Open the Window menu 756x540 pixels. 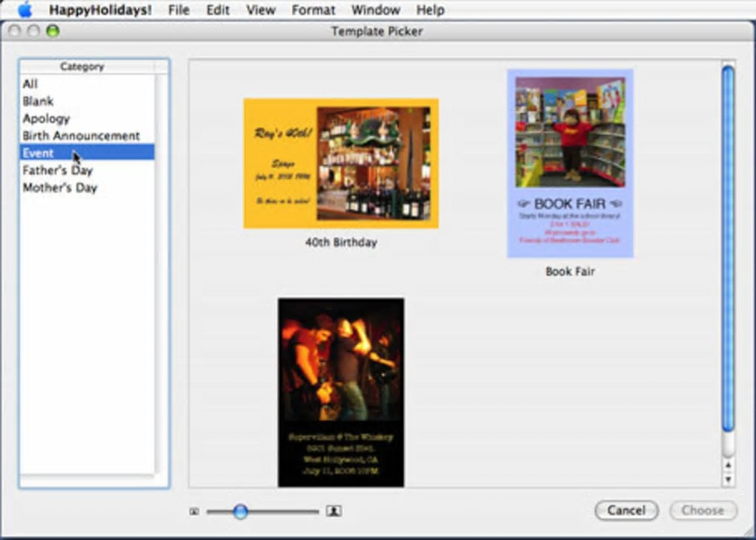(x=376, y=10)
